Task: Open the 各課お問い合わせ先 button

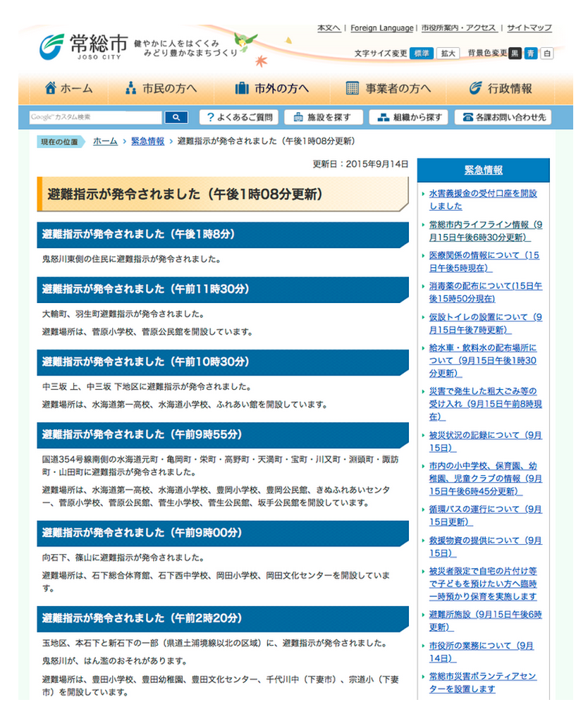Action: tap(503, 118)
